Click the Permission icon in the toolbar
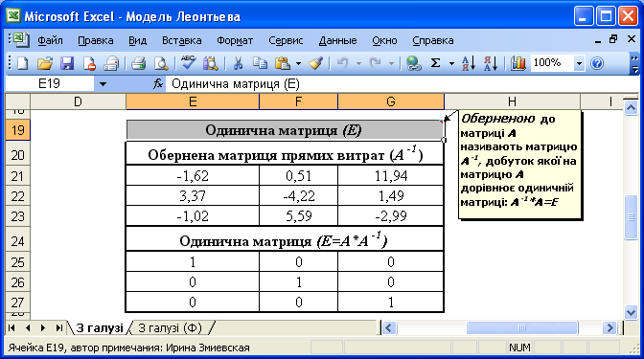Image resolution: width=644 pixels, height=359 pixels. (x=89, y=63)
